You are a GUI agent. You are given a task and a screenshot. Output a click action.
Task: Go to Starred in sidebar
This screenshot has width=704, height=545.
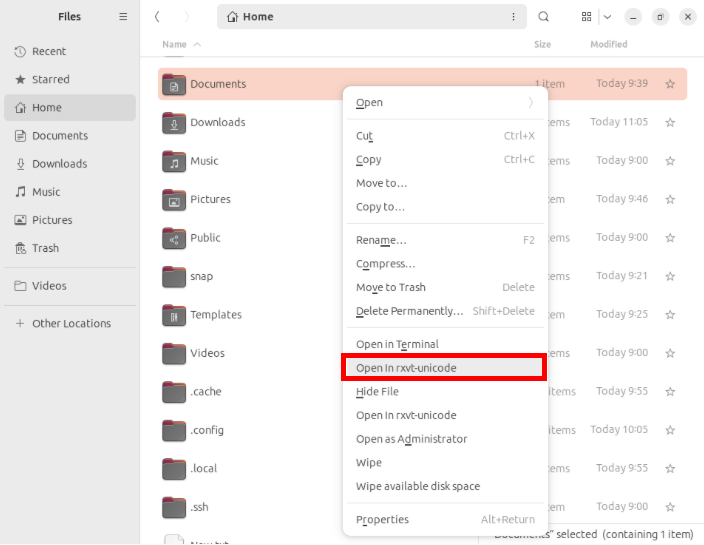coord(50,79)
